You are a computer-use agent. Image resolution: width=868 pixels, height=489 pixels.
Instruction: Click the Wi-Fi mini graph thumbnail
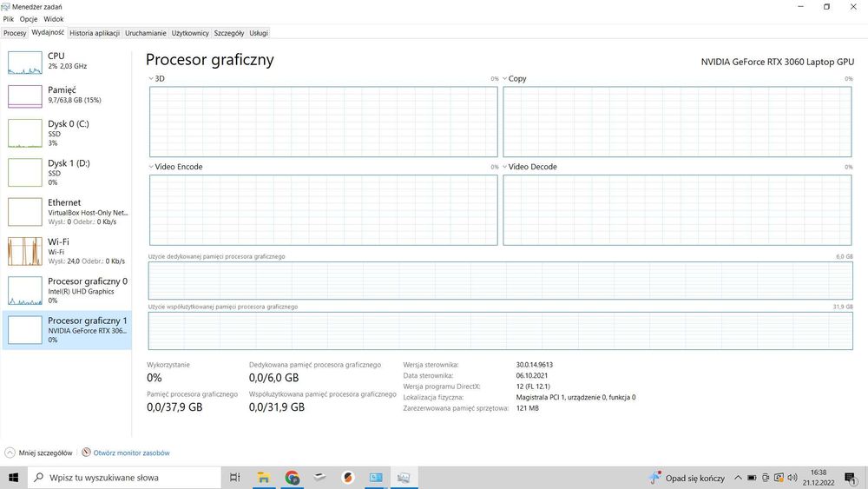point(25,251)
